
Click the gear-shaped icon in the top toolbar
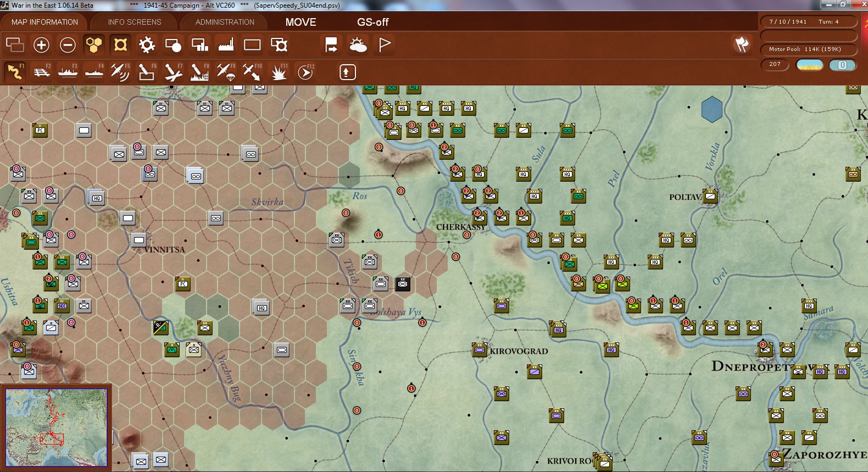pyautogui.click(x=147, y=44)
